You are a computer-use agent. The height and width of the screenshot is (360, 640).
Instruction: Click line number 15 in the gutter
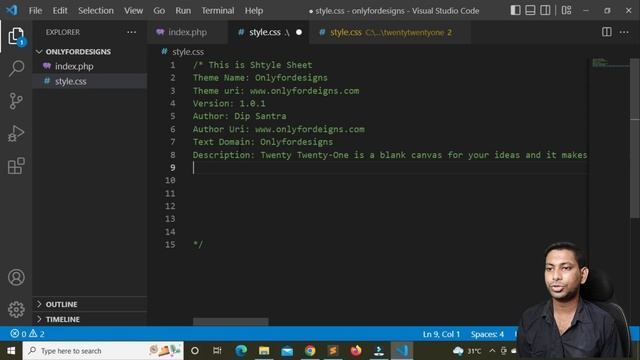(x=170, y=244)
